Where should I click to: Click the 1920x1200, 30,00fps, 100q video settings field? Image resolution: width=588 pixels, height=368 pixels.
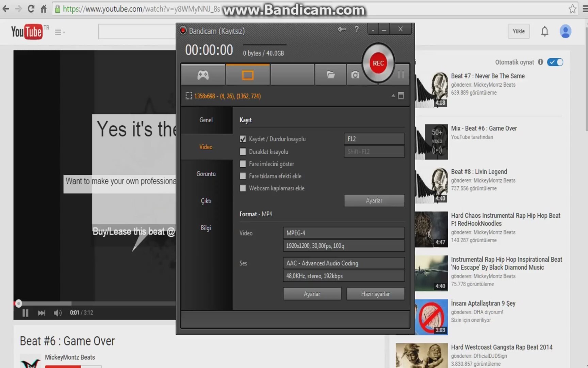[344, 246]
